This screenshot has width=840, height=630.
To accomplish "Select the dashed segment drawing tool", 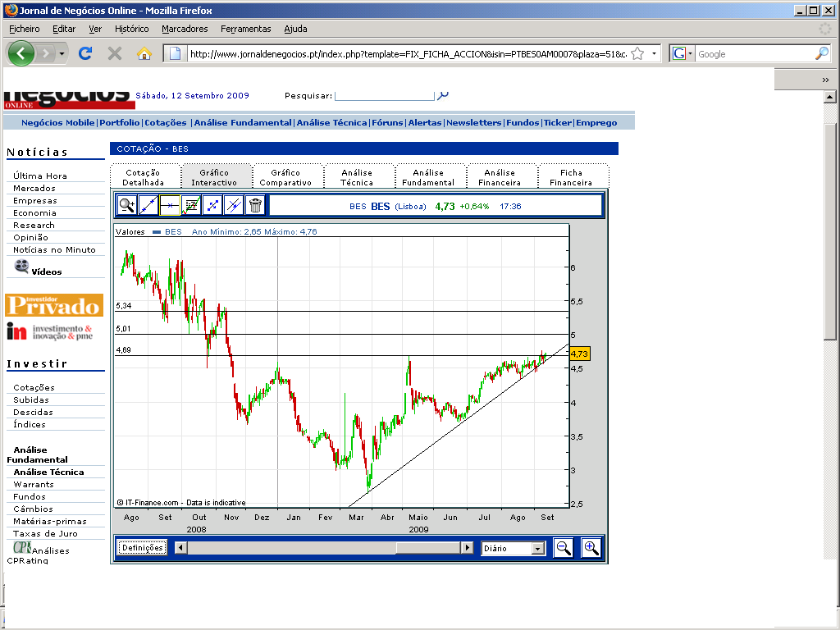I will coord(212,205).
